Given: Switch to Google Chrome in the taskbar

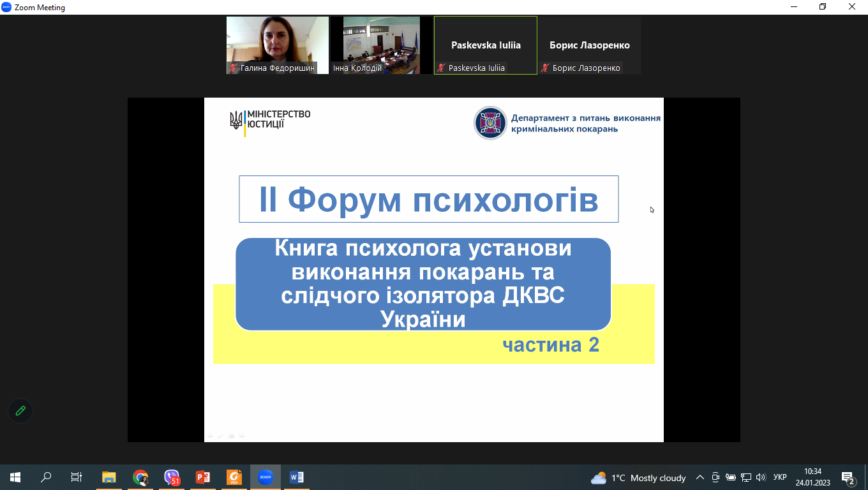Looking at the screenshot, I should pos(140,477).
